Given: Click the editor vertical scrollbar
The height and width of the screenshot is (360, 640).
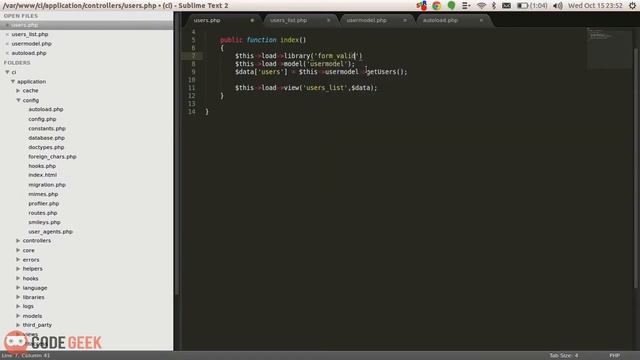Looking at the screenshot, I should click(636, 167).
